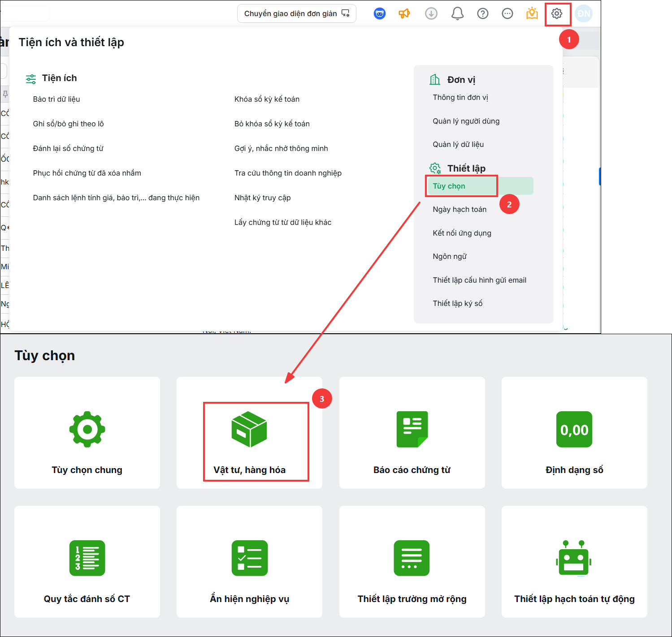
Task: Click Lấy chứng từ từ dữ liệu khác
Action: pyautogui.click(x=283, y=222)
